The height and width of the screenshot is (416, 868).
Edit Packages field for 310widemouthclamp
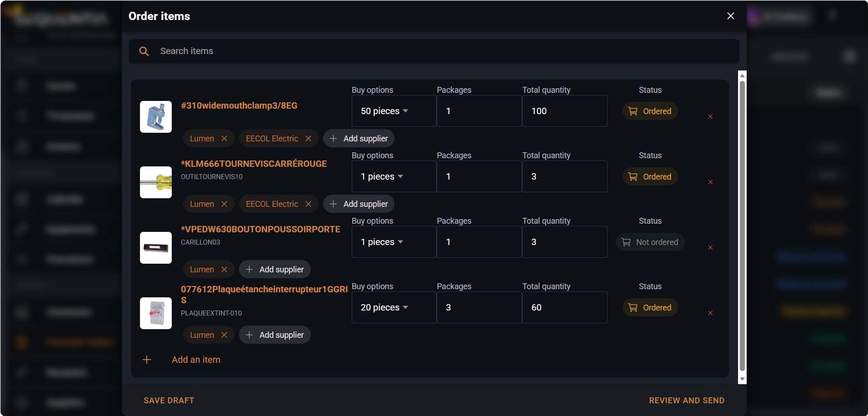click(x=479, y=111)
